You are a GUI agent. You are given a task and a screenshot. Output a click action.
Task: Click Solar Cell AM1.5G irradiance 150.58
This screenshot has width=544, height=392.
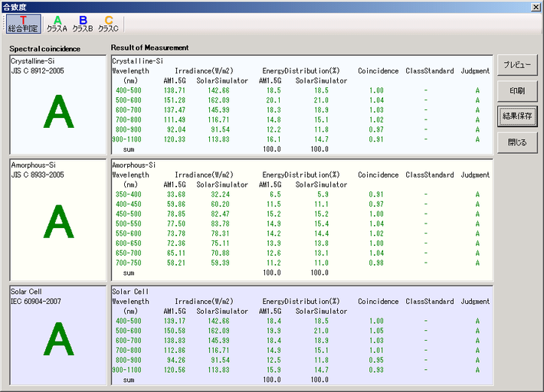pos(175,331)
